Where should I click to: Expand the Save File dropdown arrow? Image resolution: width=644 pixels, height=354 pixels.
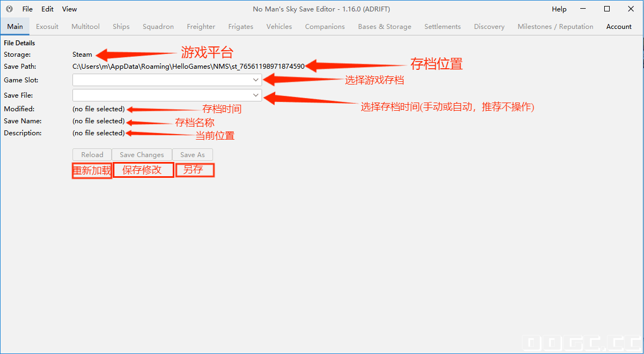(256, 95)
